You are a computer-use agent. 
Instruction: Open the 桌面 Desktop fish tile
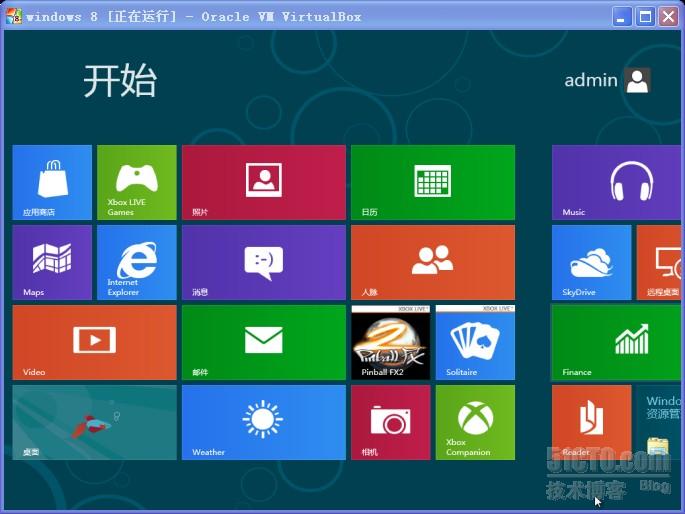click(x=94, y=422)
